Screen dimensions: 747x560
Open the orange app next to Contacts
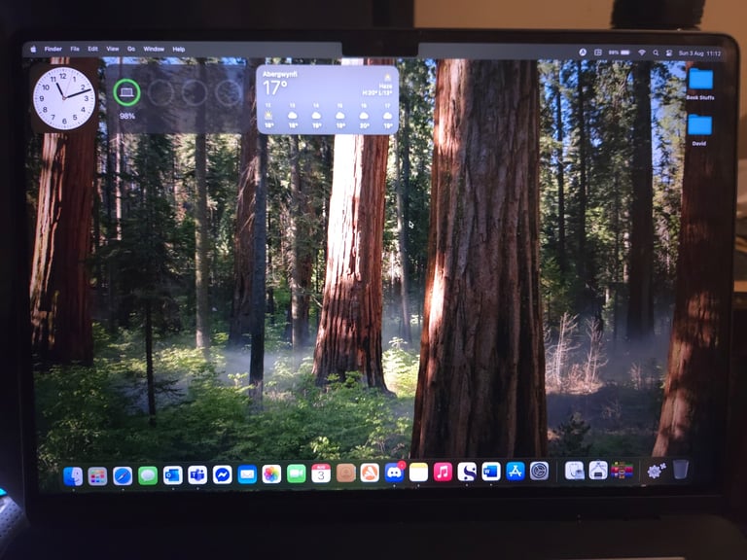(370, 472)
